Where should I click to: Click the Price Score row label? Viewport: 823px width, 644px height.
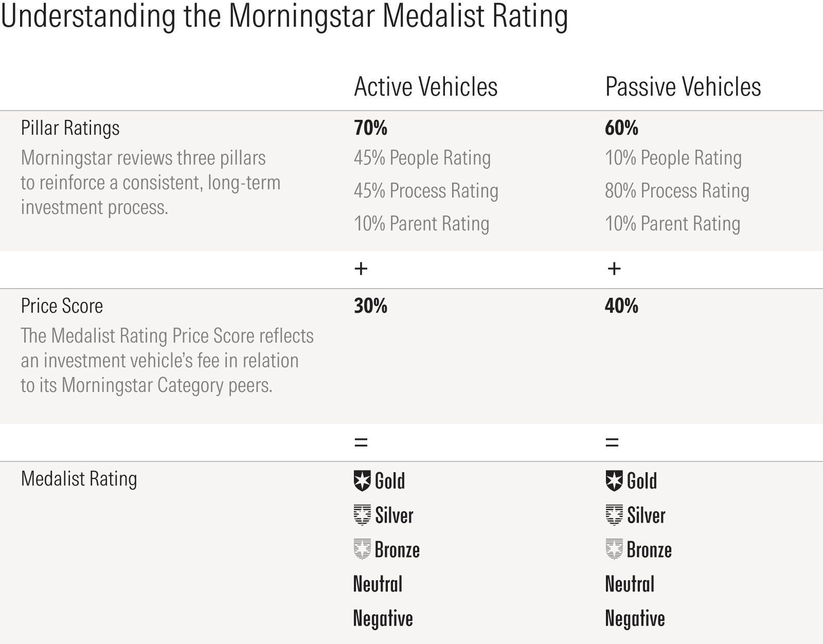click(x=62, y=306)
